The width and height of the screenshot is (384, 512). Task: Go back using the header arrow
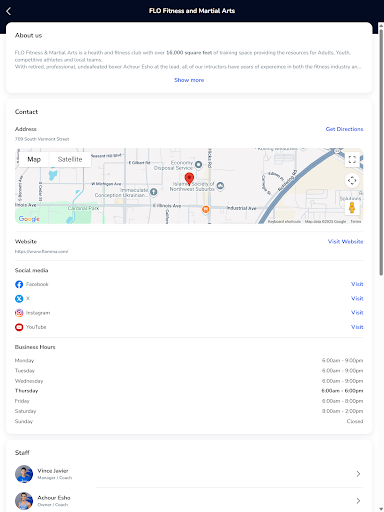pyautogui.click(x=9, y=11)
